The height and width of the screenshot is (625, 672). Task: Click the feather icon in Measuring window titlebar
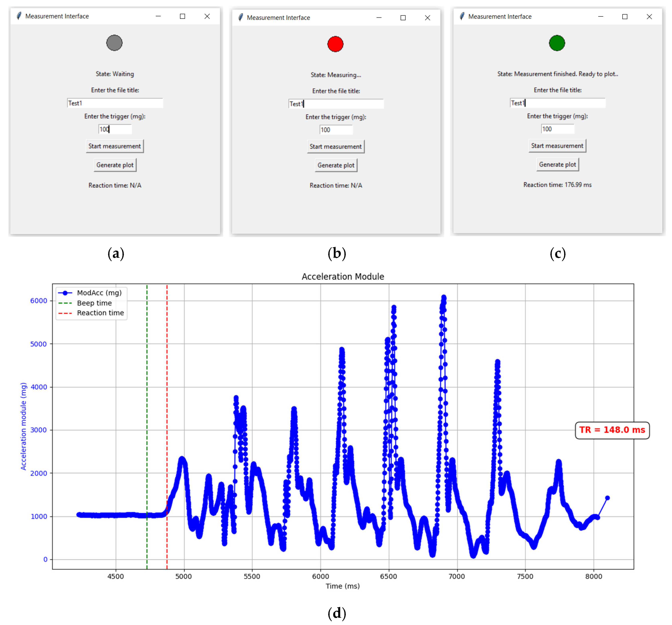pos(240,17)
